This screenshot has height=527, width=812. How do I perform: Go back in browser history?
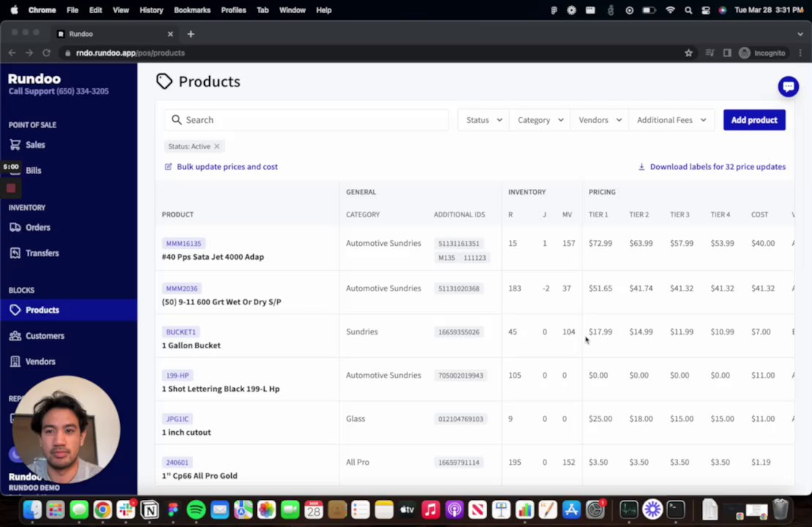(x=12, y=53)
